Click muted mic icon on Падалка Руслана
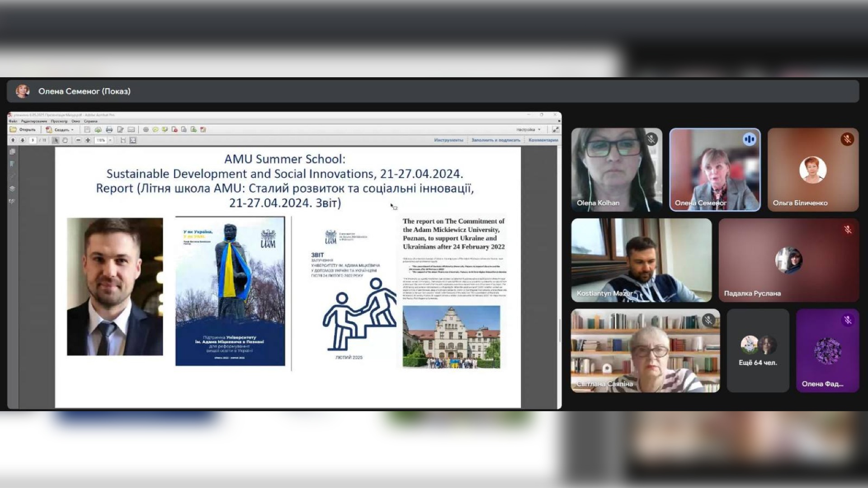This screenshot has width=868, height=488. (848, 230)
